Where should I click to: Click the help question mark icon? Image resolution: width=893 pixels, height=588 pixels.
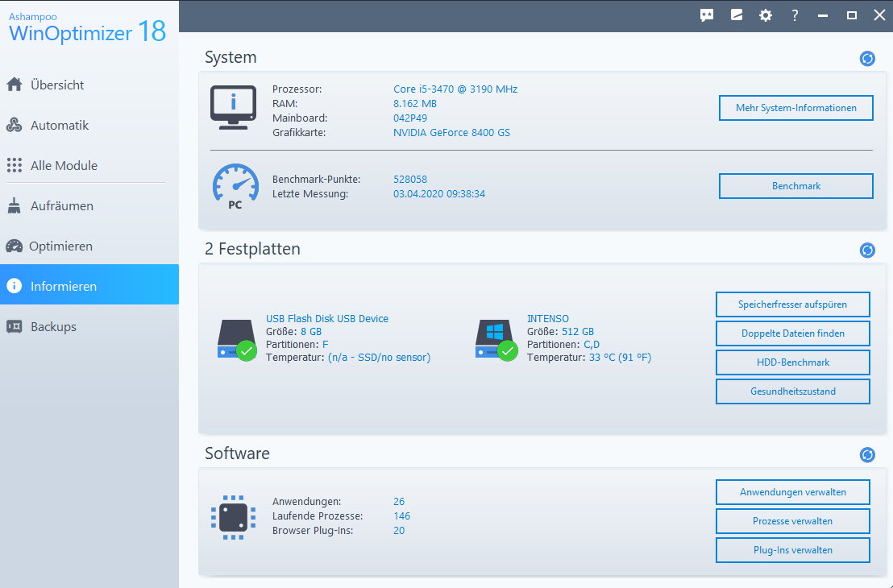coord(795,15)
